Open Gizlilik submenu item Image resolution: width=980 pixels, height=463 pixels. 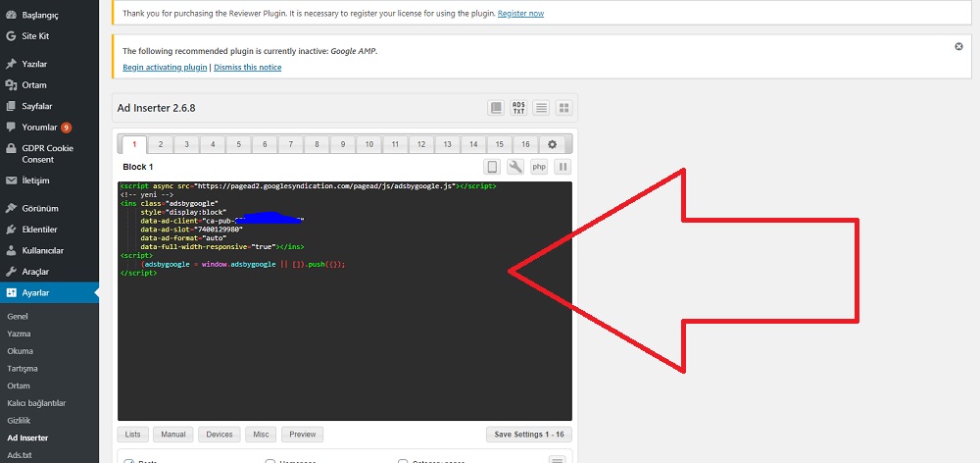tap(19, 421)
